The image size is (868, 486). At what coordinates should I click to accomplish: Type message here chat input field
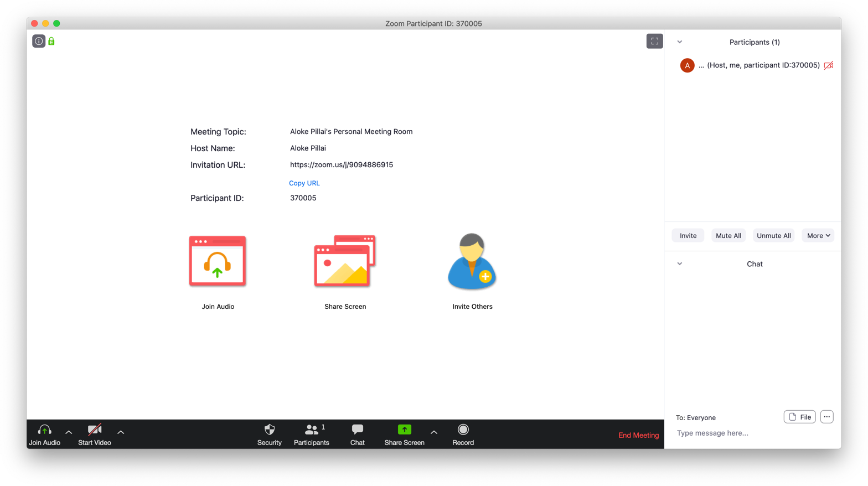click(753, 433)
